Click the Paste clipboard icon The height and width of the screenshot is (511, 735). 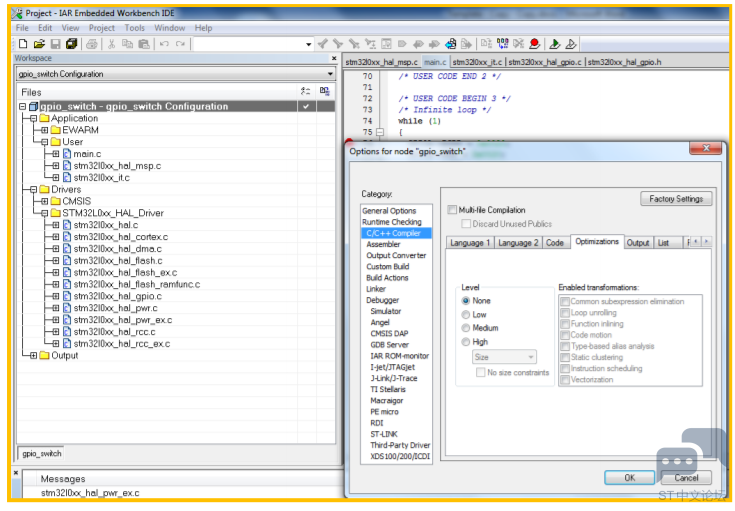(x=144, y=44)
